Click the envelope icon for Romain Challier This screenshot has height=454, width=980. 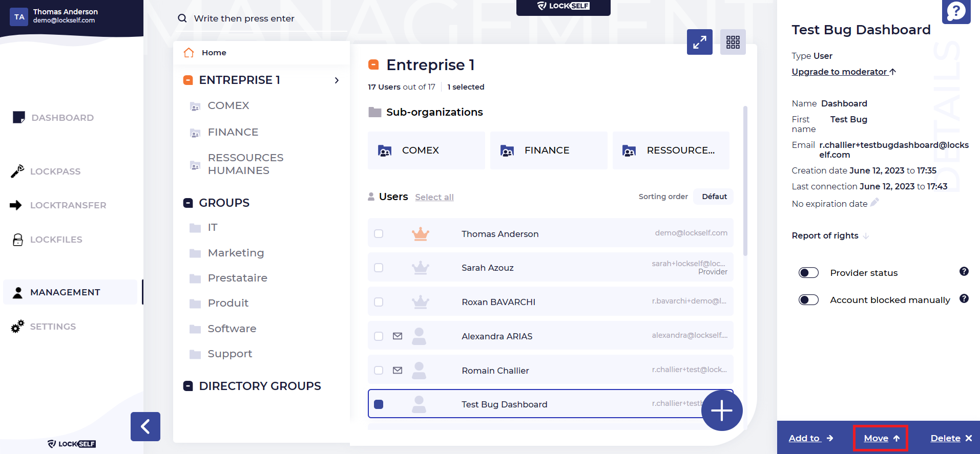398,371
